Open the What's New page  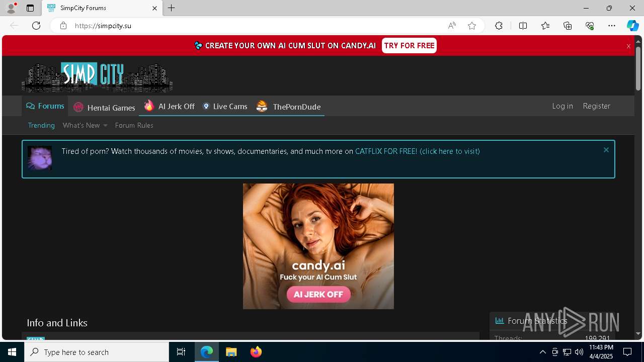tap(82, 125)
